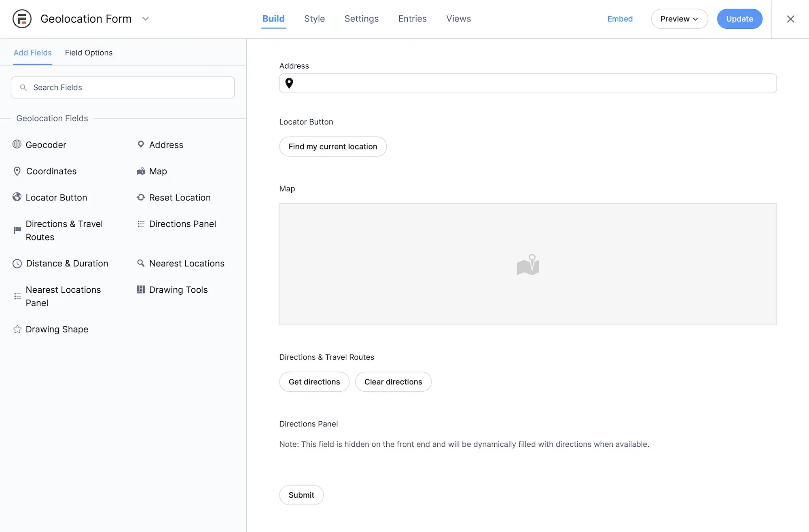Select the Map field icon
The height and width of the screenshot is (532, 809).
[x=141, y=171]
